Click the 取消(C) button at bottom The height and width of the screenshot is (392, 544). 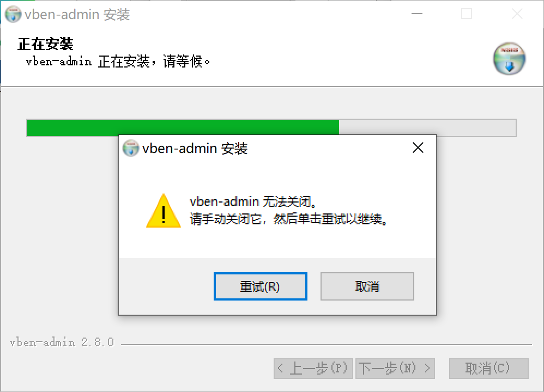(x=488, y=369)
